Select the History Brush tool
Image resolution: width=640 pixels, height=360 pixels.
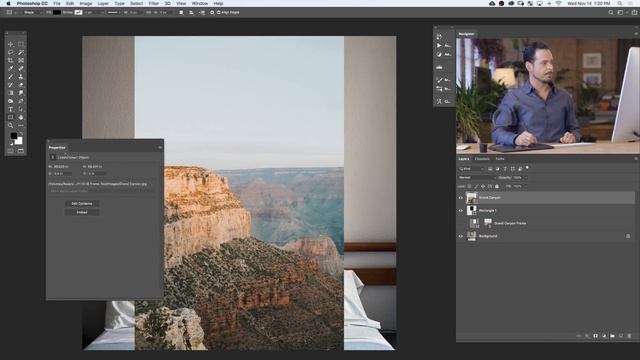11,85
